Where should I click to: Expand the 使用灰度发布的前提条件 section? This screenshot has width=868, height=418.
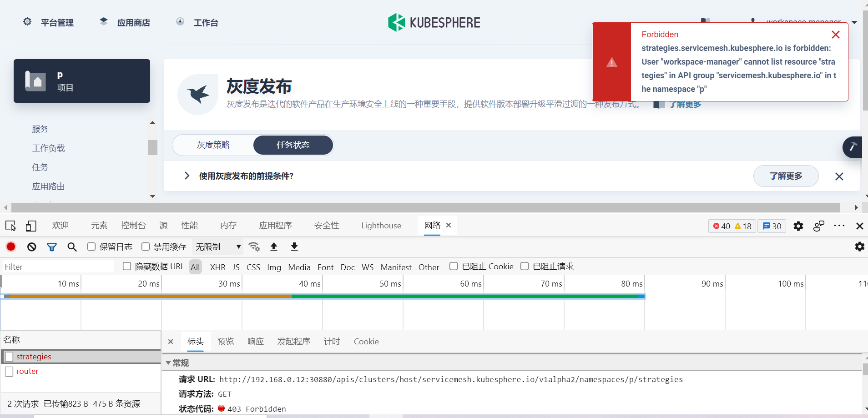[x=187, y=176]
